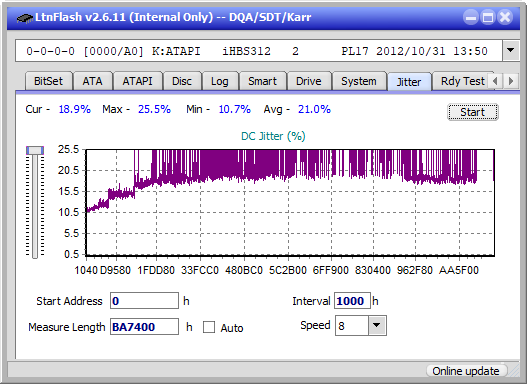Click the 20.5 y-axis label
Screen dimensions: 527x384
[x=69, y=170]
